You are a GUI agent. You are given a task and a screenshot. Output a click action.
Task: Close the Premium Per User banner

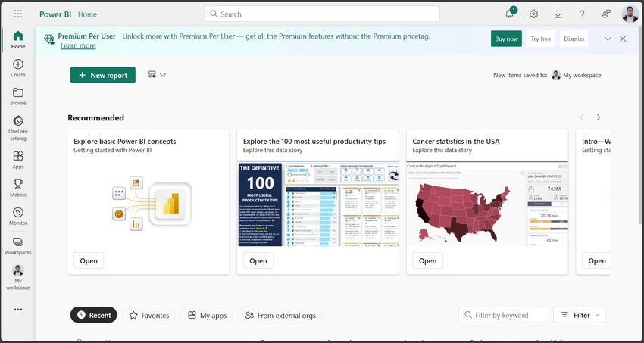(x=623, y=39)
